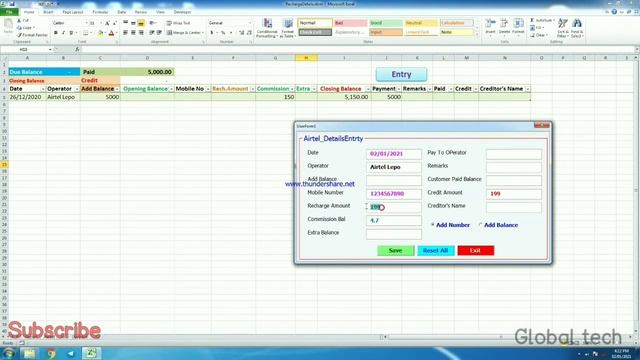Image resolution: width=640 pixels, height=360 pixels.
Task: Click the Percent Style icon
Action: 223,33
